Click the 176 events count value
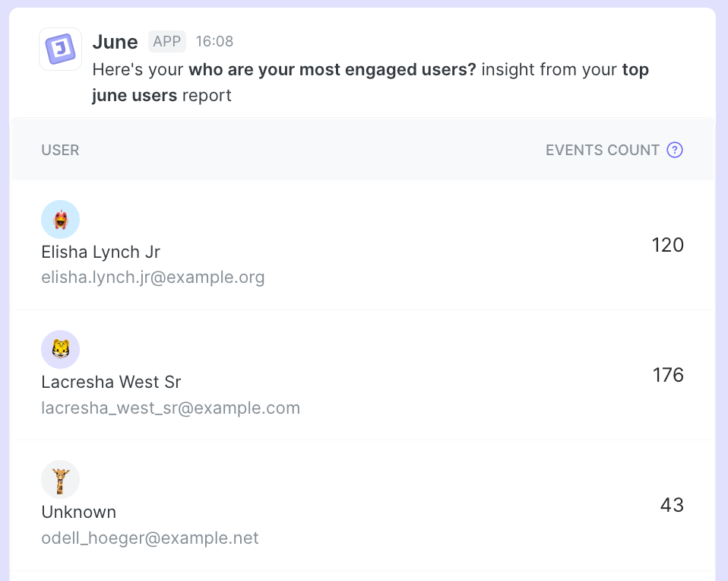The height and width of the screenshot is (581, 728). 668,375
